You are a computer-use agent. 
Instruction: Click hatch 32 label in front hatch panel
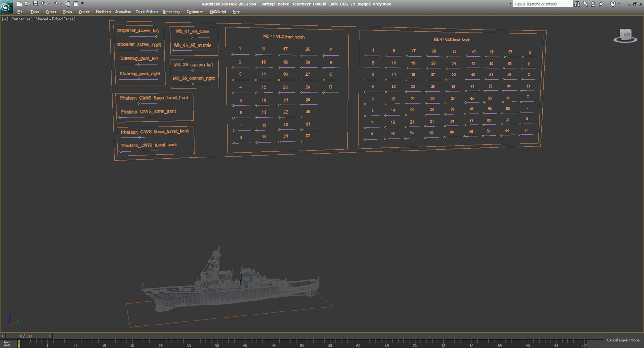pos(308,136)
